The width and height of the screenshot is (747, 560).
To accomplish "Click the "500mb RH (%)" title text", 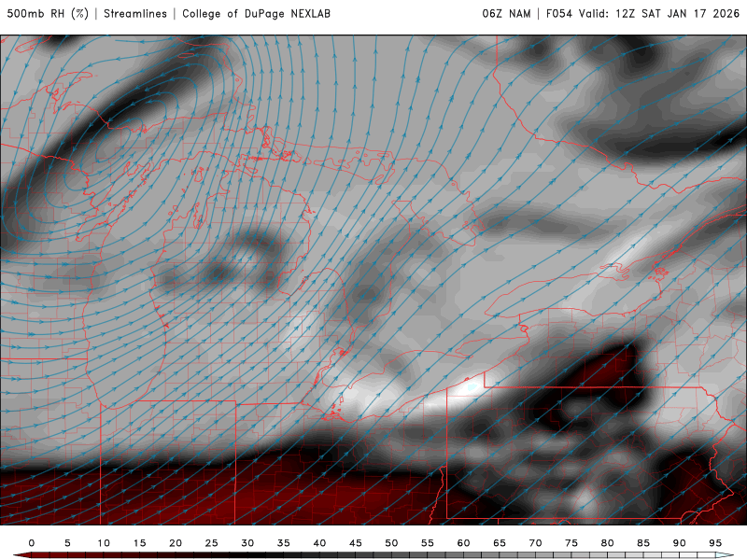I will [48, 13].
